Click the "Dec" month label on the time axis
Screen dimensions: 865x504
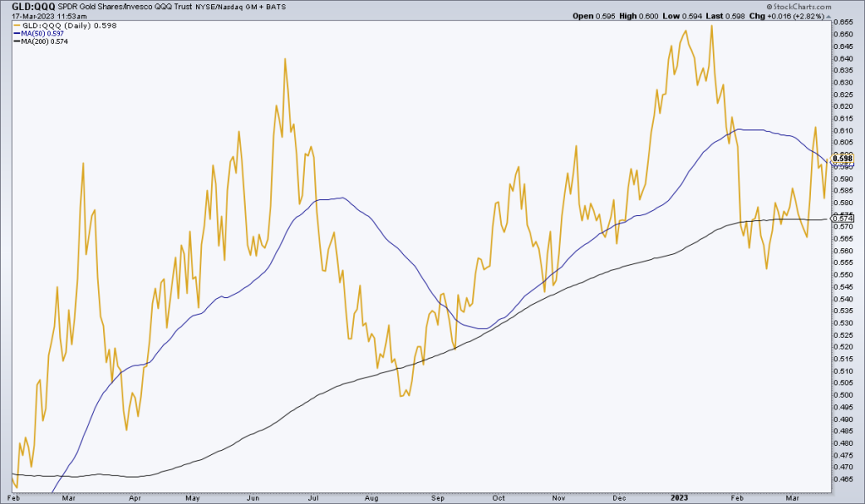point(619,498)
